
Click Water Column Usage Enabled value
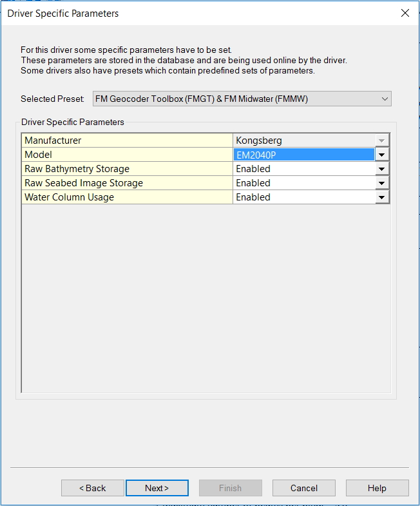pyautogui.click(x=303, y=197)
